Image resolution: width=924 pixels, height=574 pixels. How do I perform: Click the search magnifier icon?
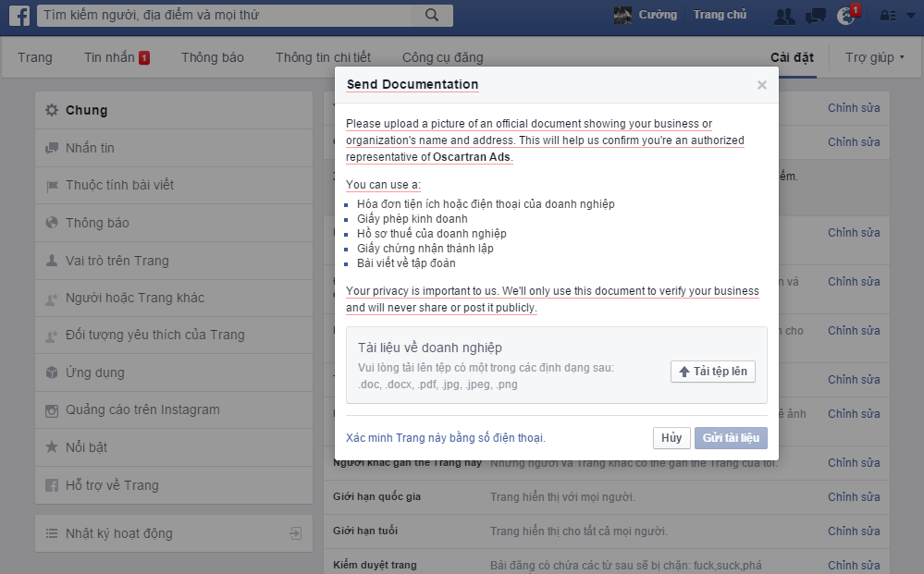point(432,15)
